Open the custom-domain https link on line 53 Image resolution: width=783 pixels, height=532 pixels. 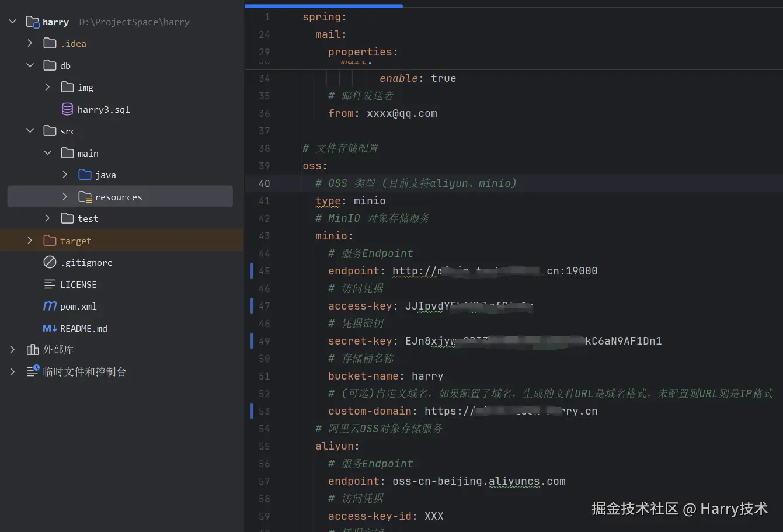pyautogui.click(x=511, y=411)
